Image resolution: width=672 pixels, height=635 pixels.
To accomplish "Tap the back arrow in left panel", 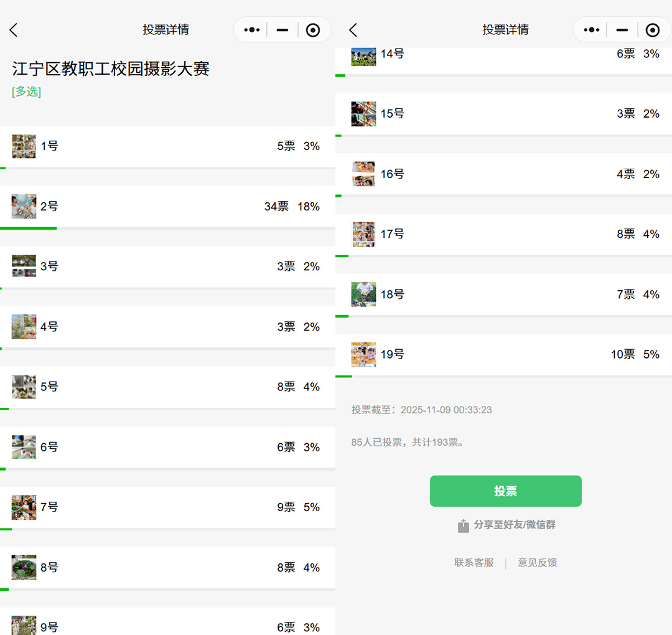I will pos(14,30).
